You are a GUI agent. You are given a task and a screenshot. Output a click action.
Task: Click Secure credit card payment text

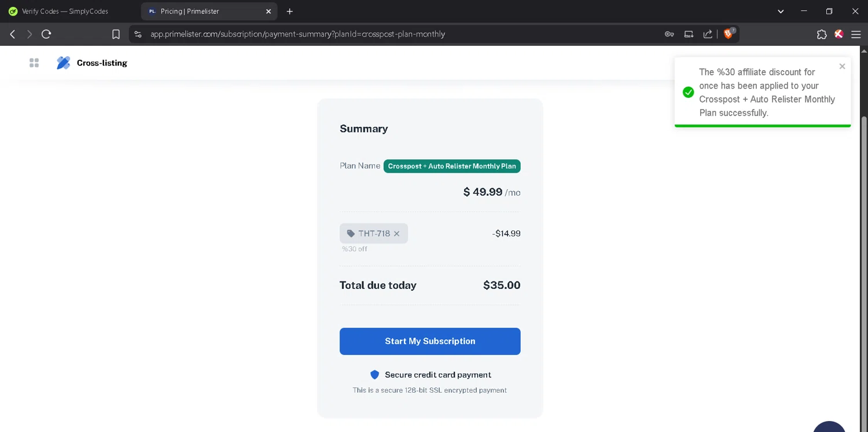(x=438, y=375)
